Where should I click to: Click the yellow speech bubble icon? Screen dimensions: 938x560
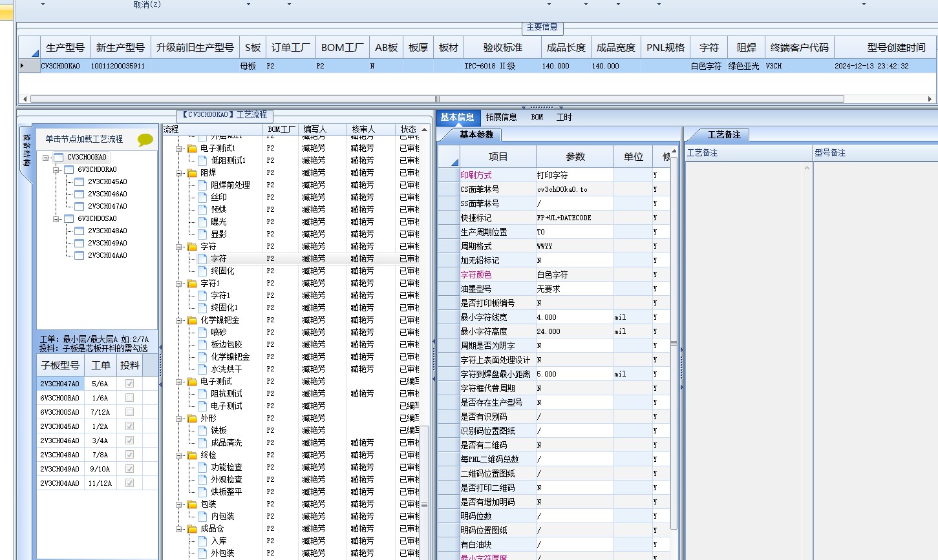pyautogui.click(x=145, y=139)
